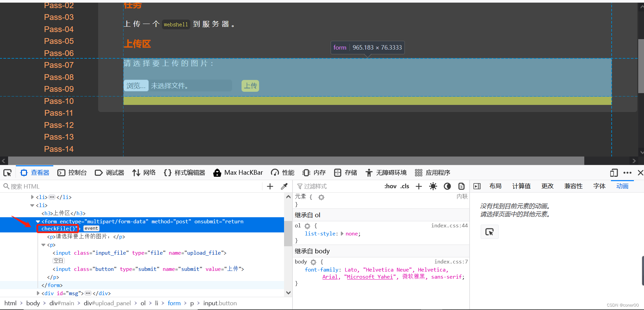Image resolution: width=644 pixels, height=310 pixels.
Task: Add a new style rule with plus icon
Action: pyautogui.click(x=419, y=186)
